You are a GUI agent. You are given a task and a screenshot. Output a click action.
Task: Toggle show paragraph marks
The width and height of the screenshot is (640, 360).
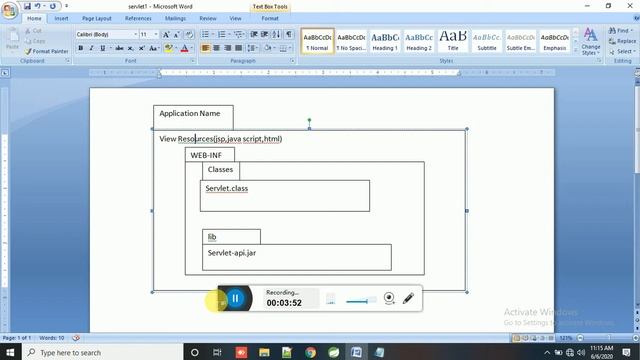pyautogui.click(x=289, y=34)
